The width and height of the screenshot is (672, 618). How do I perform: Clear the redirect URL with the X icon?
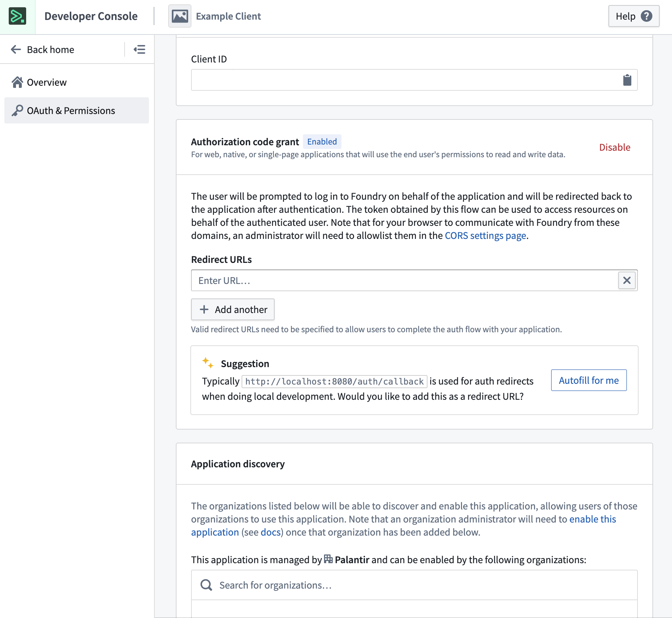[x=627, y=280]
